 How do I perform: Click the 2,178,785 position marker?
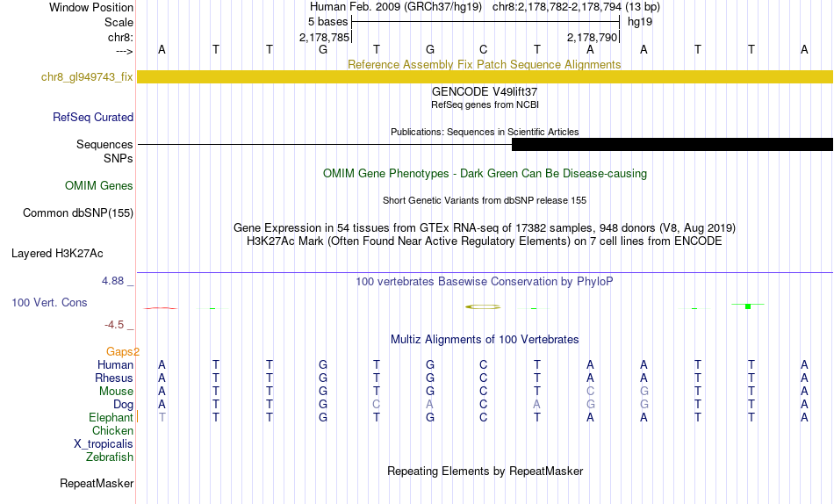click(325, 37)
